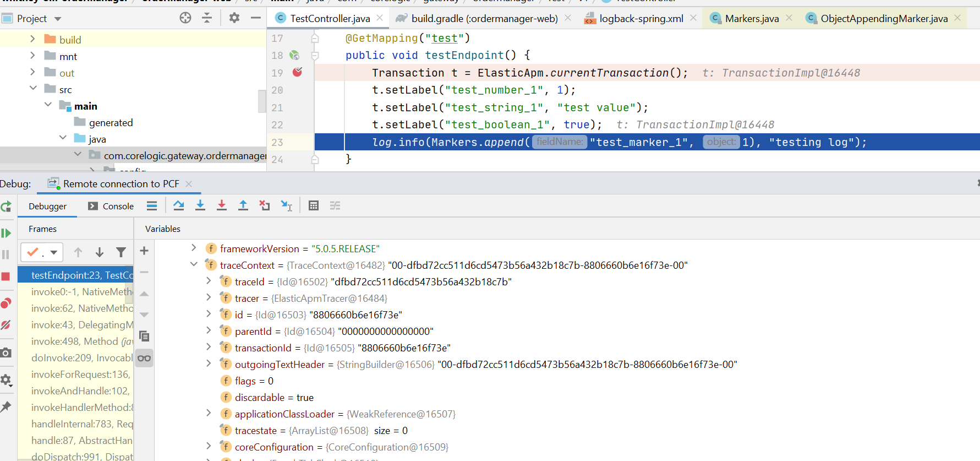Click the Force Step Into red arrow icon
The width and height of the screenshot is (980, 461).
coord(222,205)
